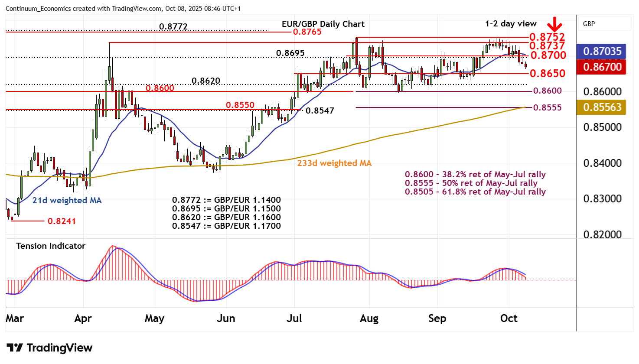Select the 0.8752 resistance level label
This screenshot has height=364, width=639.
coord(547,37)
